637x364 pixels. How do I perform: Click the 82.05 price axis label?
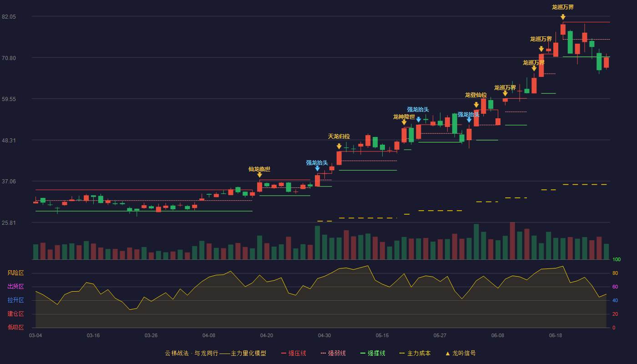click(9, 17)
